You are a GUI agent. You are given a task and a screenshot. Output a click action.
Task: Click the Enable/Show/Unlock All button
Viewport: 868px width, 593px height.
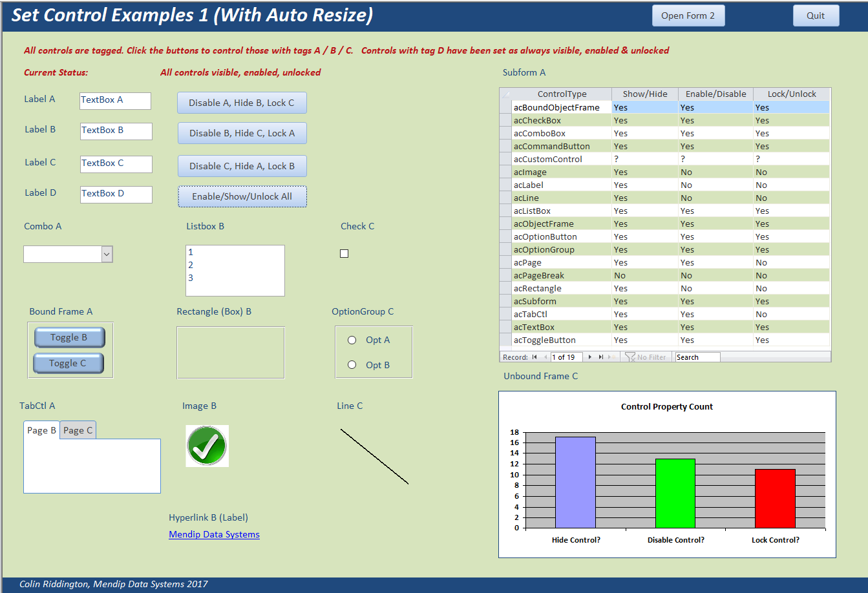[242, 196]
